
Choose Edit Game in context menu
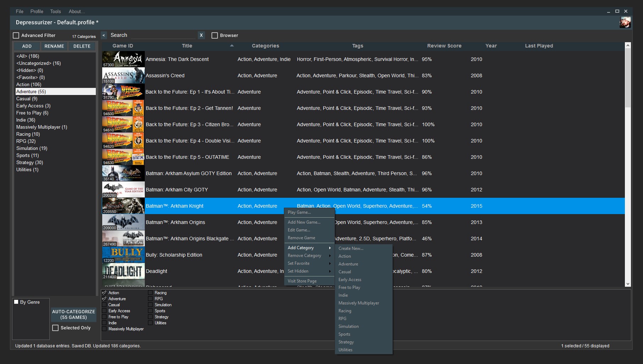(309, 230)
